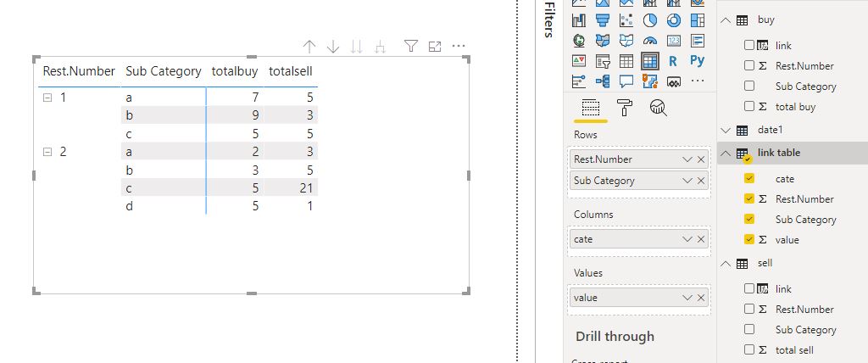868x363 pixels.
Task: Open Focus mode for the matrix
Action: [x=435, y=47]
